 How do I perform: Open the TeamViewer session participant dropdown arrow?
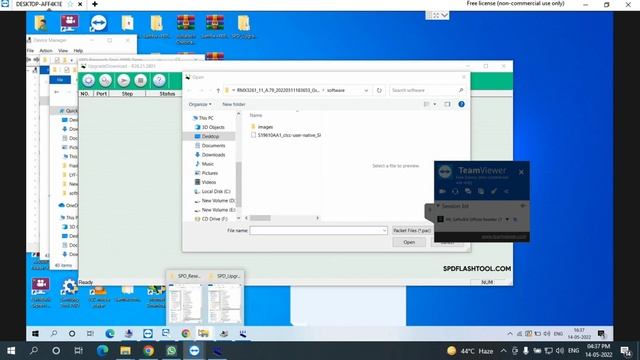[x=507, y=219]
